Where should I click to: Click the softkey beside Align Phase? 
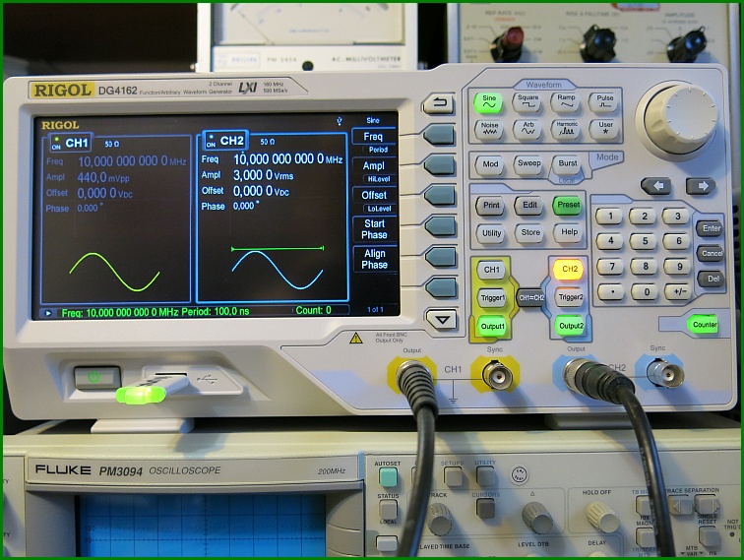[441, 257]
